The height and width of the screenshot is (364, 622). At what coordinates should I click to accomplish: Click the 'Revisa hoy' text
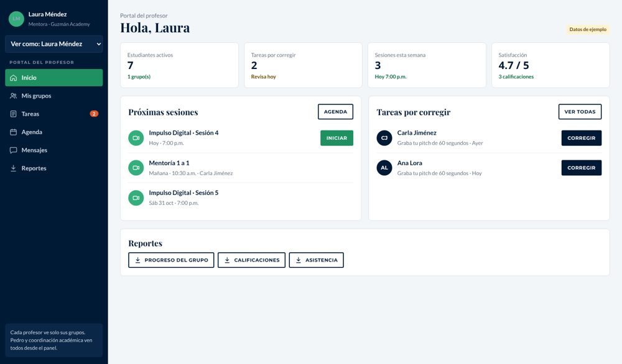click(263, 77)
